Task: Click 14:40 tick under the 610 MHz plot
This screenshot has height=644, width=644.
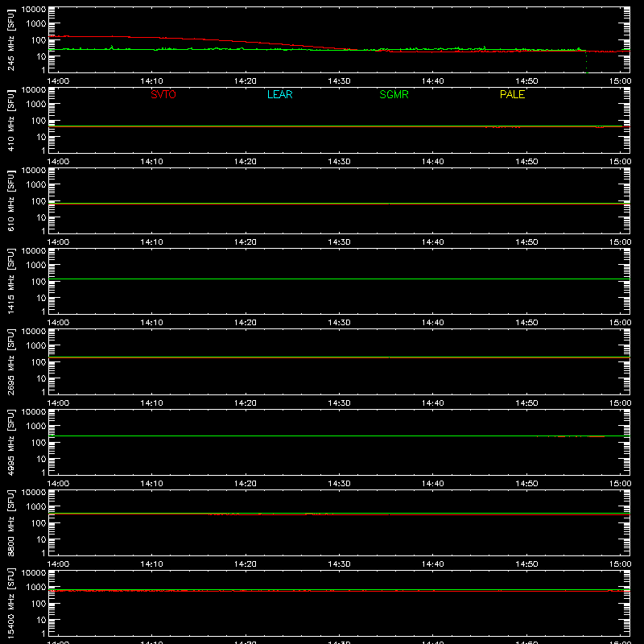Action: [433, 242]
